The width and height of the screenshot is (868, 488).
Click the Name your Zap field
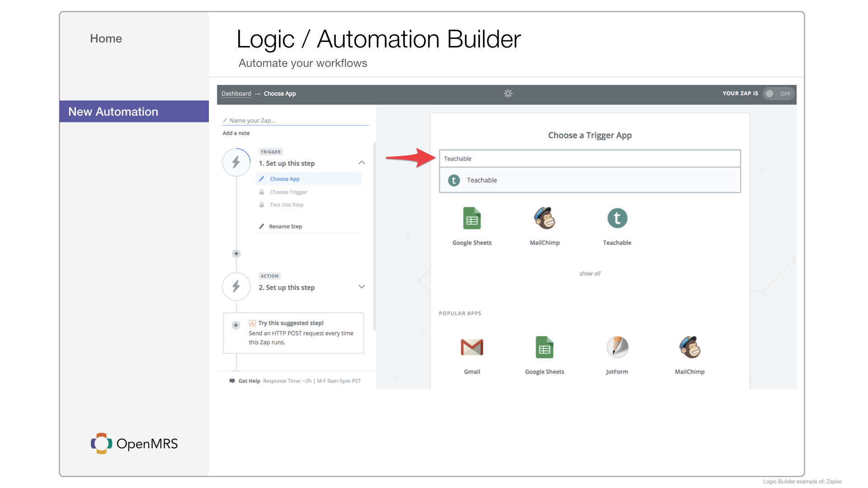tap(296, 121)
